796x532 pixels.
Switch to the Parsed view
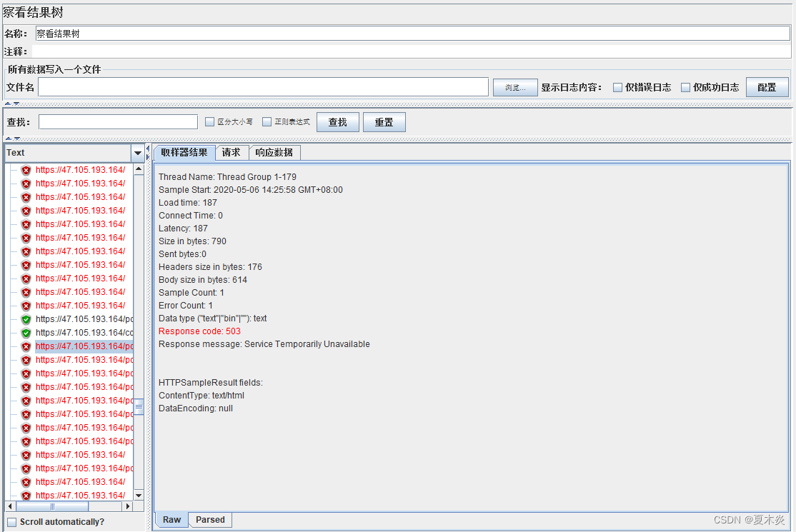[x=209, y=520]
